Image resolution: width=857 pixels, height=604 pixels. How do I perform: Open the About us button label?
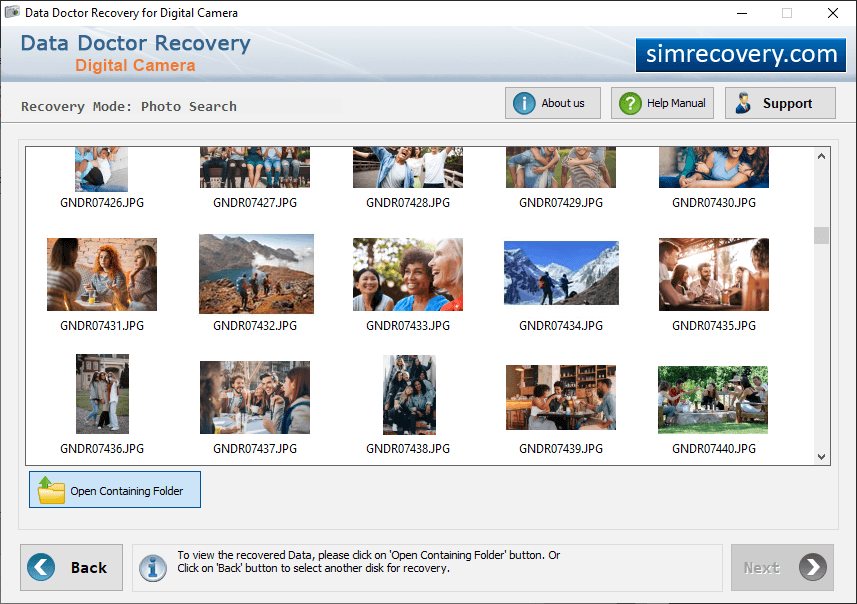point(562,103)
